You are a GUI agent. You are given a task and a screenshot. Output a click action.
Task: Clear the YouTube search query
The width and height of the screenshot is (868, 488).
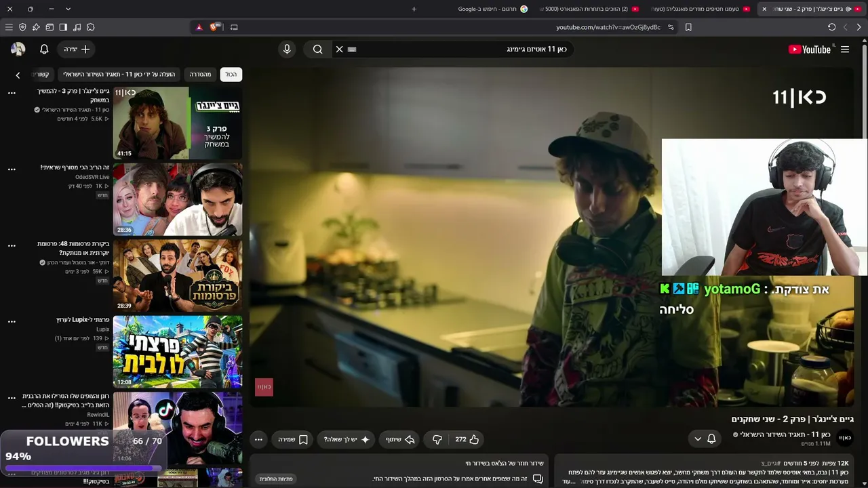tap(339, 49)
